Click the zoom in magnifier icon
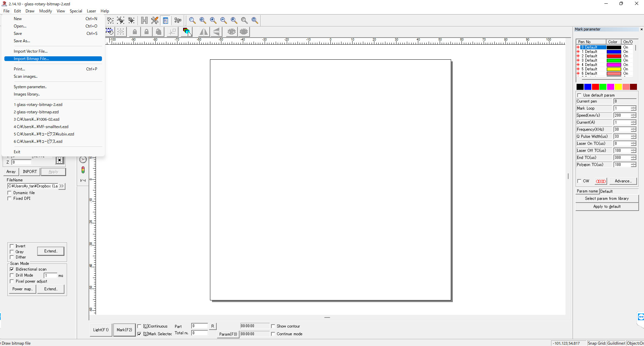Screen dimensions: 644x346 tap(213, 20)
